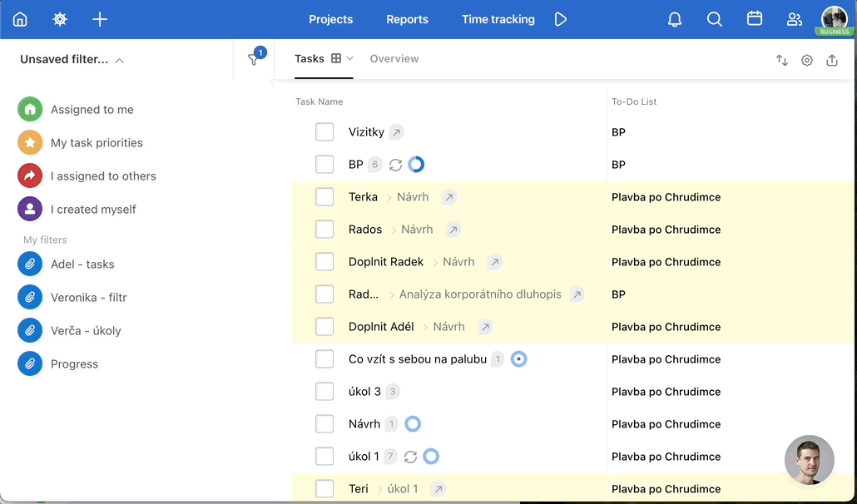Check the BP task checkbox
The width and height of the screenshot is (857, 504).
coord(324,165)
